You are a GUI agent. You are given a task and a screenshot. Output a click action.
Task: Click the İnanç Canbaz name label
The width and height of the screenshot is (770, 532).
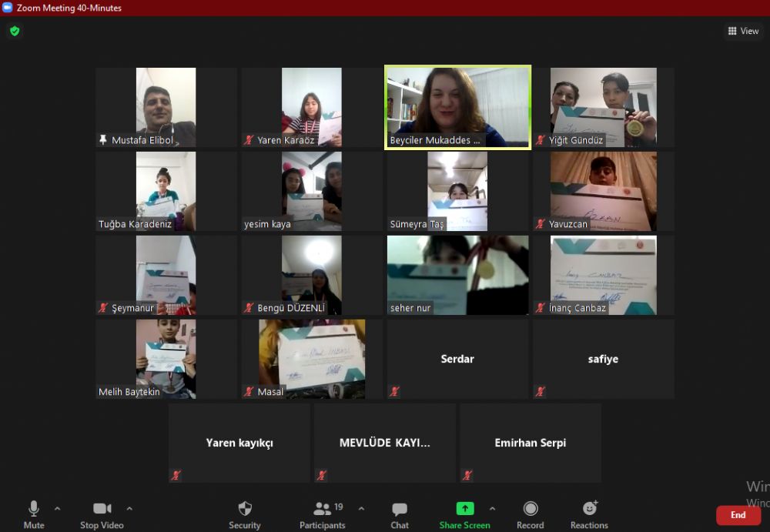pos(577,309)
